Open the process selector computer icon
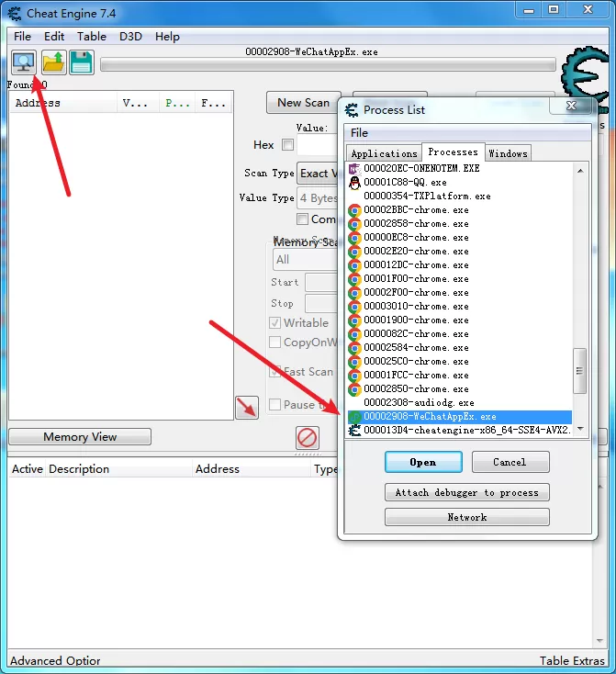Screen dimensions: 616x674 [24, 62]
